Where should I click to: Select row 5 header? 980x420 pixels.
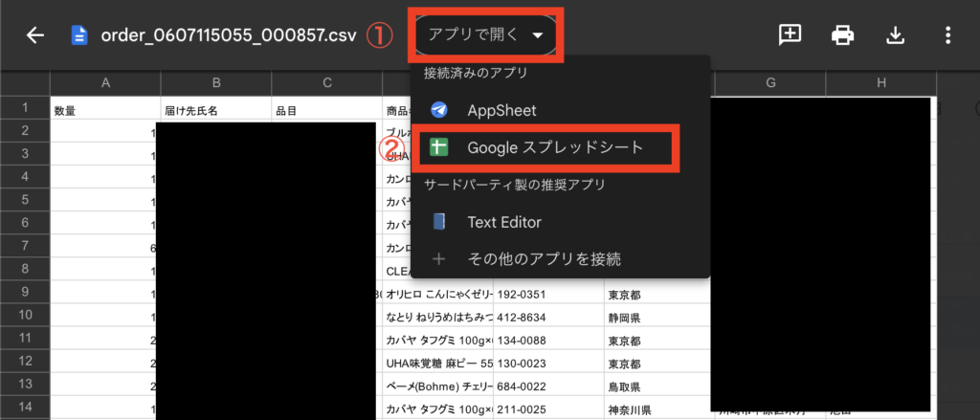25,199
